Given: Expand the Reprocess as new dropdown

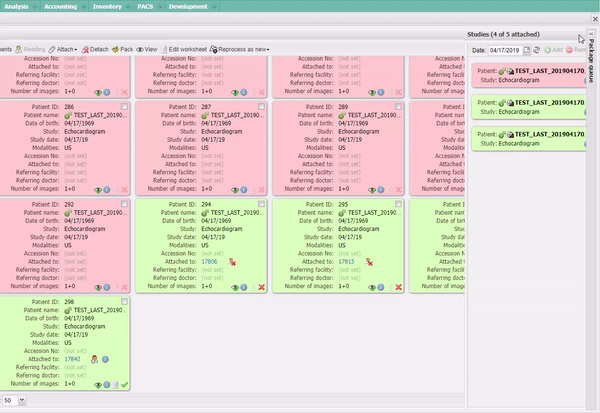Looking at the screenshot, I should pyautogui.click(x=240, y=49).
